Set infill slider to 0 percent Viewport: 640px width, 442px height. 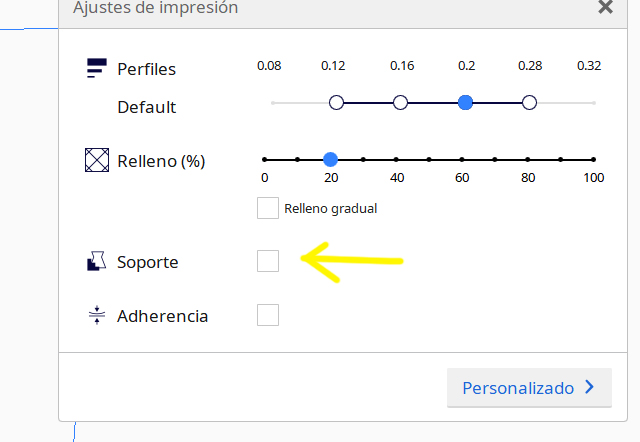[x=265, y=159]
